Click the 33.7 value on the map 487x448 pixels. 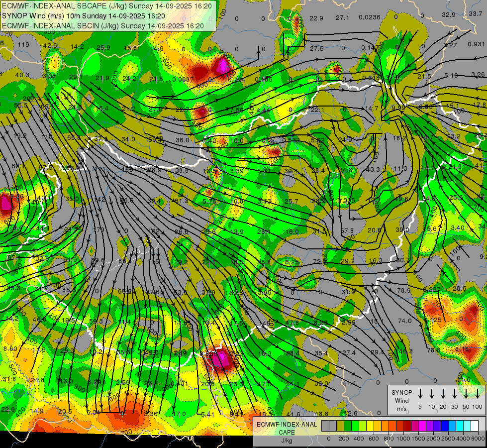(475, 13)
